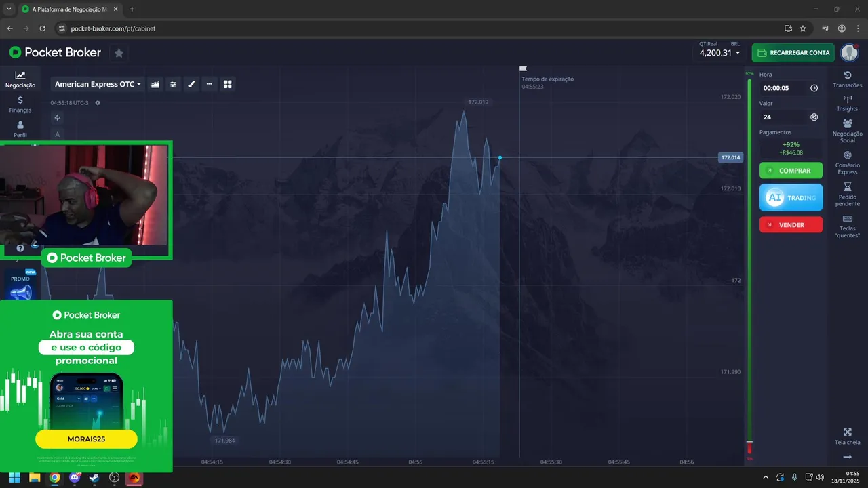Viewport: 868px width, 488px height.
Task: Bookmark this page with Chrome star
Action: pyautogui.click(x=803, y=28)
